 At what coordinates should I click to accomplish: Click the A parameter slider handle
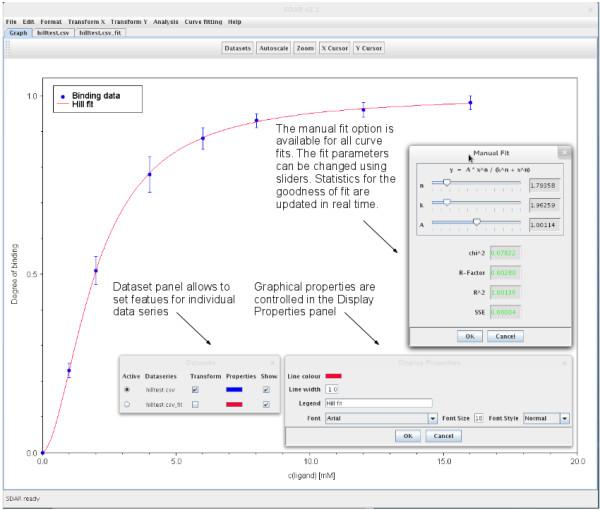coord(477,221)
